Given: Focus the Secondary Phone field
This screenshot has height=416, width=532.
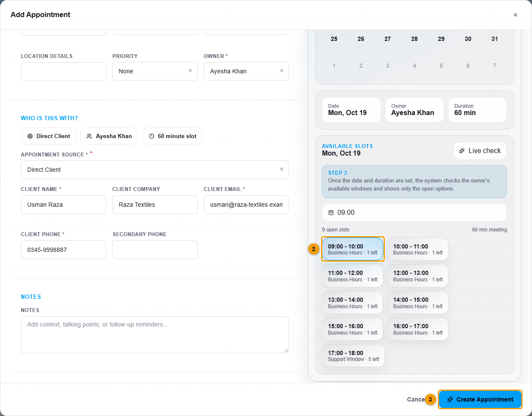Looking at the screenshot, I should 155,250.
